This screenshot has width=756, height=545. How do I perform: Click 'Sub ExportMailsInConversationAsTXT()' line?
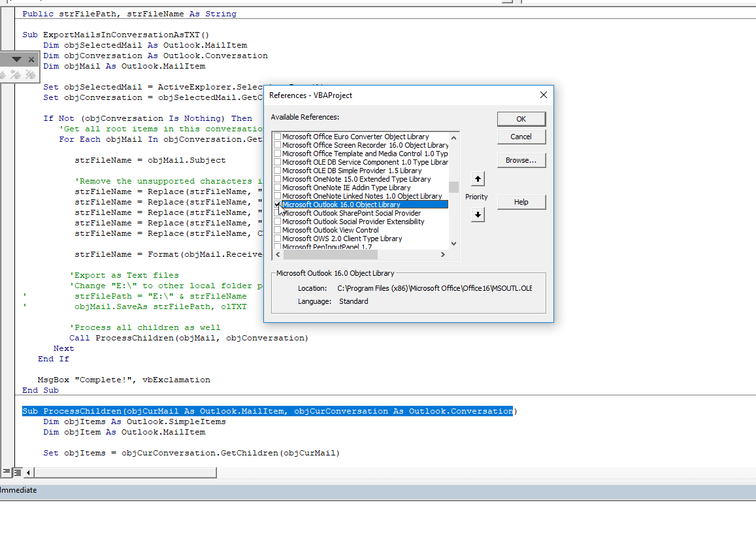click(116, 35)
